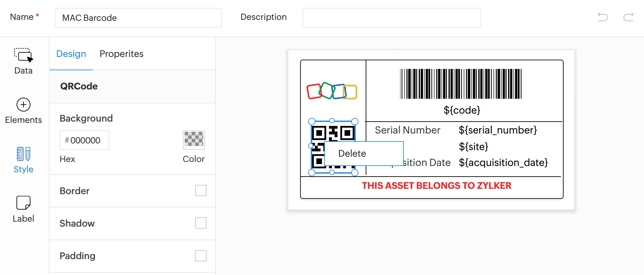Enable the Border checkbox
The width and height of the screenshot is (644, 275).
[x=201, y=191]
